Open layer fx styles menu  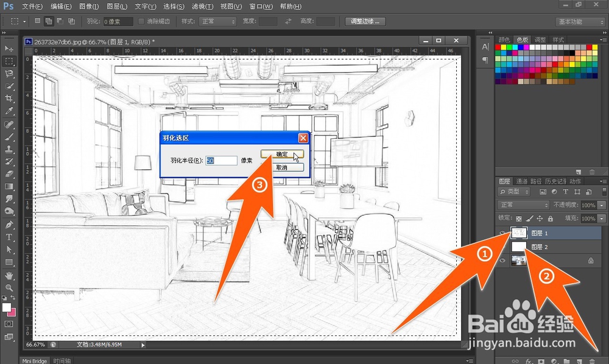pyautogui.click(x=528, y=361)
